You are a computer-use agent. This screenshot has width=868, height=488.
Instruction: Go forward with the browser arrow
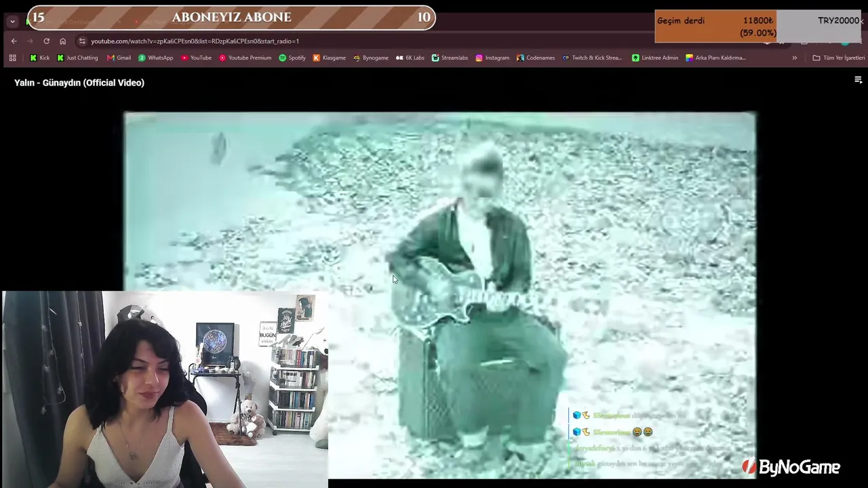[30, 41]
